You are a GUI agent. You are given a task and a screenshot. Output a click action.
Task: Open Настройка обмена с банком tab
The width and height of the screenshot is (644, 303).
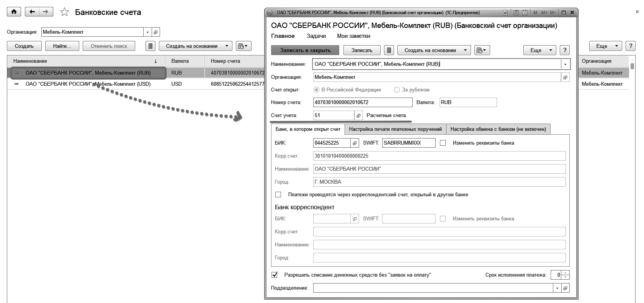click(498, 129)
